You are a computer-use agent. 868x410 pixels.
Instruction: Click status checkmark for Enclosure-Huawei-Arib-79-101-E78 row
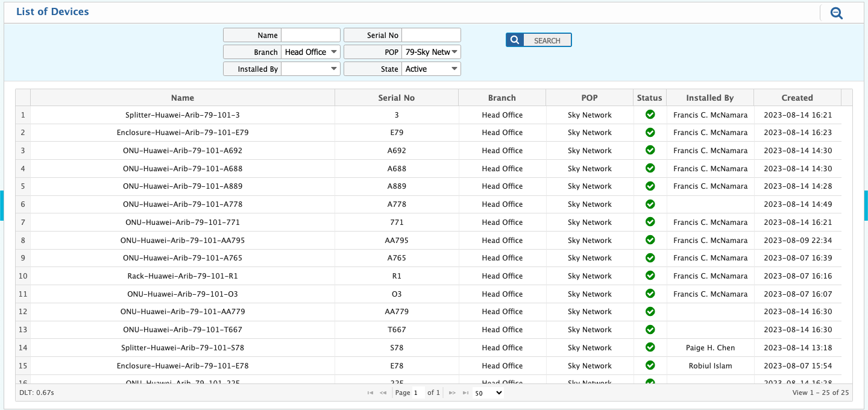[650, 365]
